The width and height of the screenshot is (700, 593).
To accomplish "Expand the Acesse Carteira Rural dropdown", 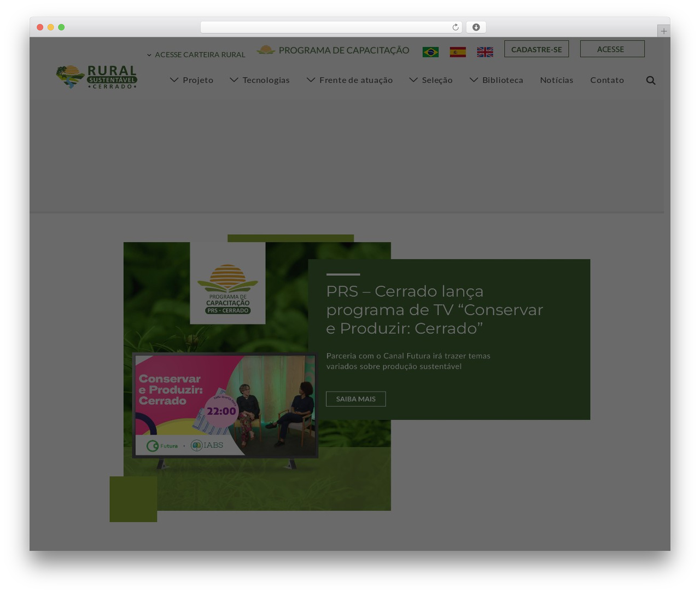I will point(196,55).
